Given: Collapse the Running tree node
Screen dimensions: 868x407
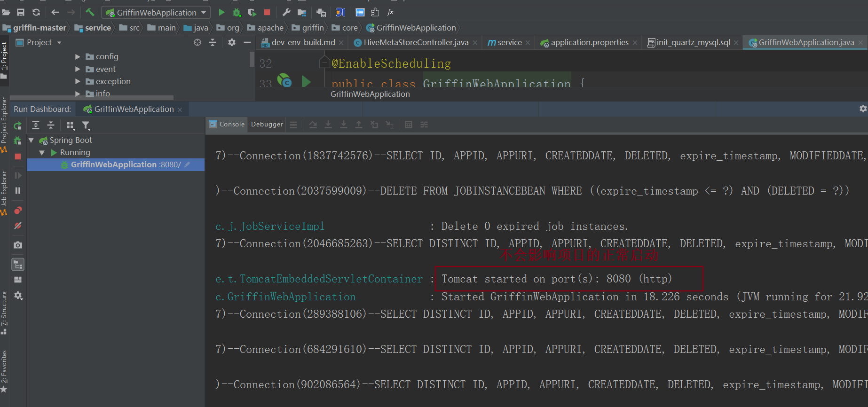Looking at the screenshot, I should click(x=42, y=152).
